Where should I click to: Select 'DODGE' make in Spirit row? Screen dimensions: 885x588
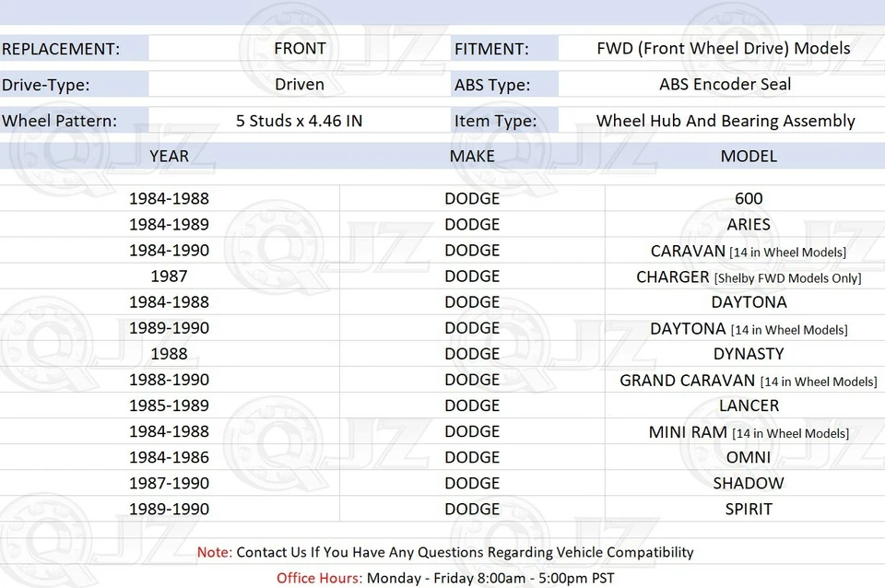pos(472,510)
